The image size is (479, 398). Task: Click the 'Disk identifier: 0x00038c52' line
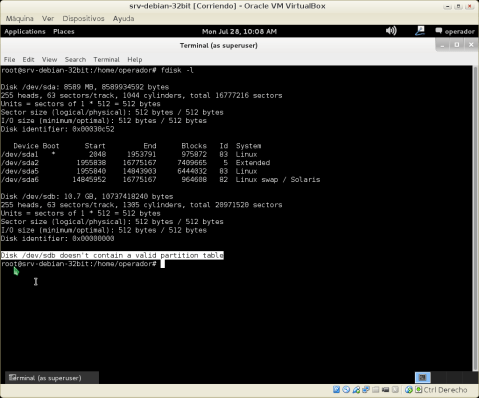[57, 129]
